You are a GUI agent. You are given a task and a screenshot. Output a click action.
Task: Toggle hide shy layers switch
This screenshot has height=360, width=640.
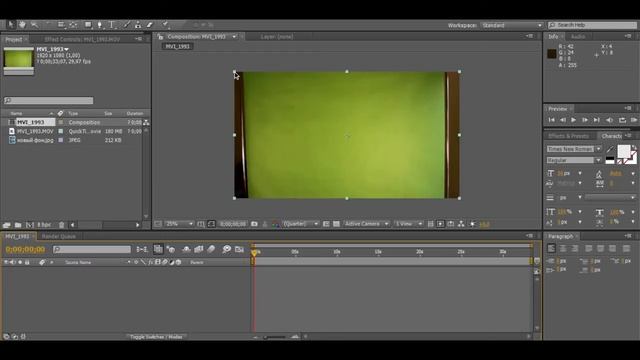186,249
